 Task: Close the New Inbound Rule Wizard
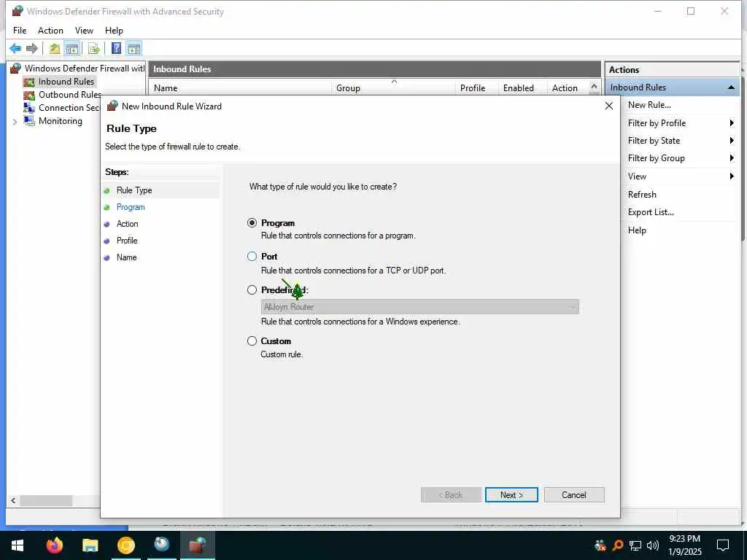(609, 106)
